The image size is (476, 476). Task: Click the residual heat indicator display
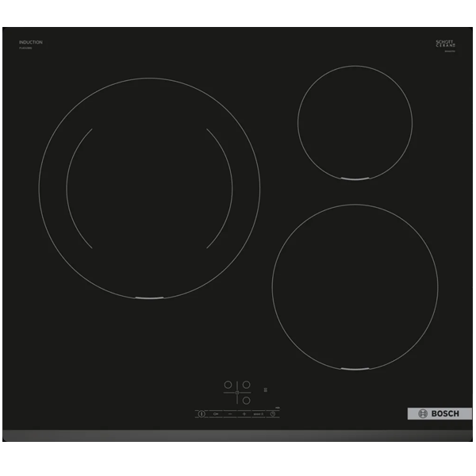[x=266, y=390]
